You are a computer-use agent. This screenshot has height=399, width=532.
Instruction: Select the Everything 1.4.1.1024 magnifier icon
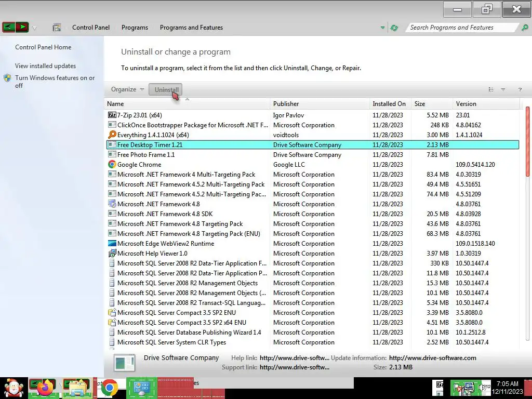click(x=112, y=135)
